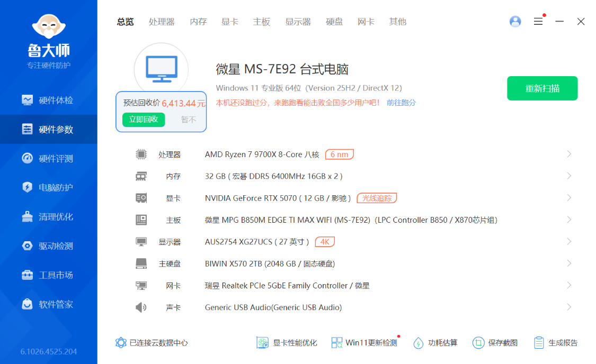Click 32 GB DDR5 6400MHz memory text
The image size is (596, 364).
pyautogui.click(x=274, y=176)
